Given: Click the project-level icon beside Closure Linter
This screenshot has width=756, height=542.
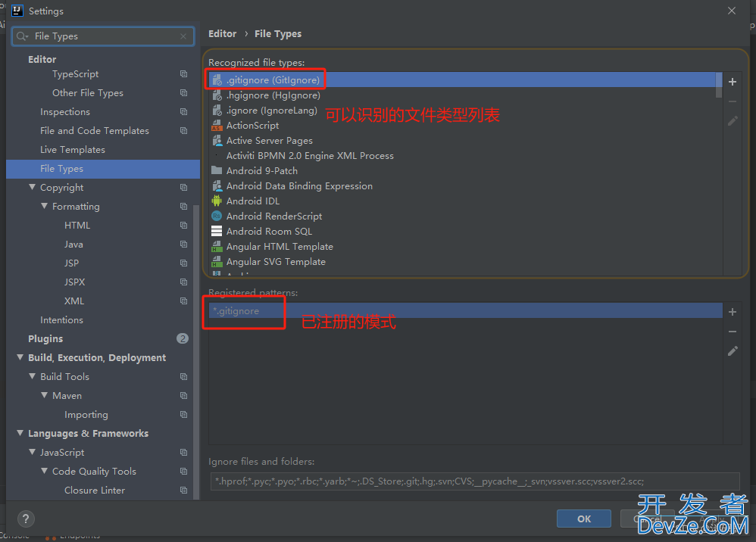Looking at the screenshot, I should click(x=183, y=490).
